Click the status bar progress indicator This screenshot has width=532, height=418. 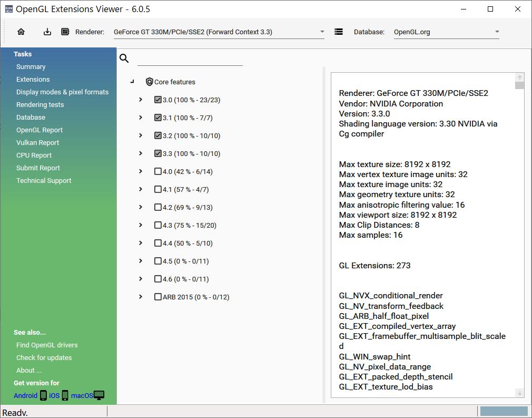tap(504, 411)
